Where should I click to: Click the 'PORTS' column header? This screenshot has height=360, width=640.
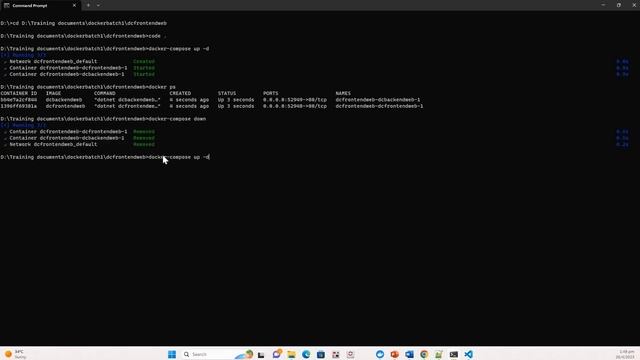(x=271, y=93)
